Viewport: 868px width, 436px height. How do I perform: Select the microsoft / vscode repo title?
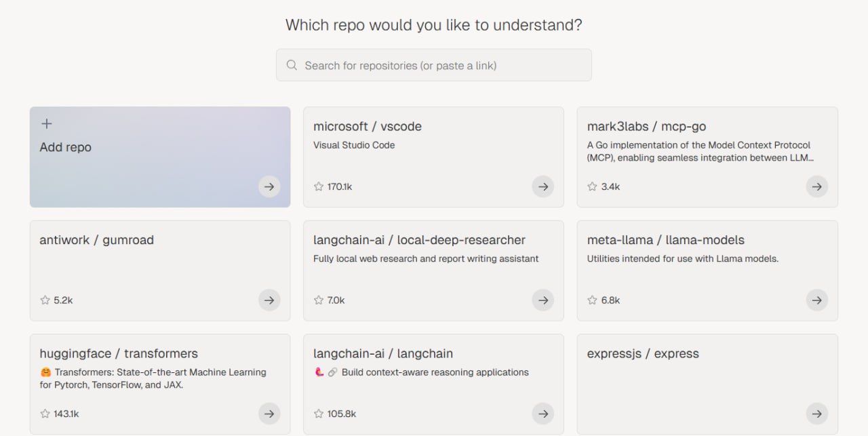pos(367,126)
